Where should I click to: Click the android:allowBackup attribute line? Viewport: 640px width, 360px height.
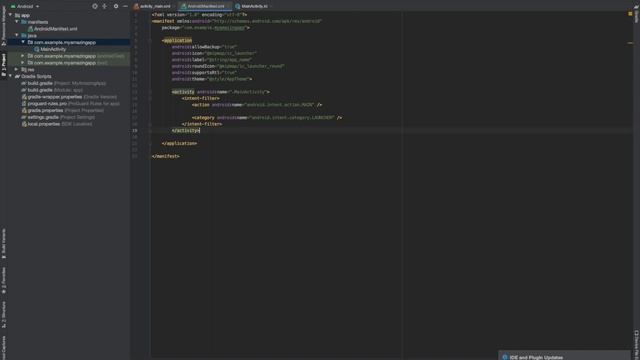pos(204,47)
